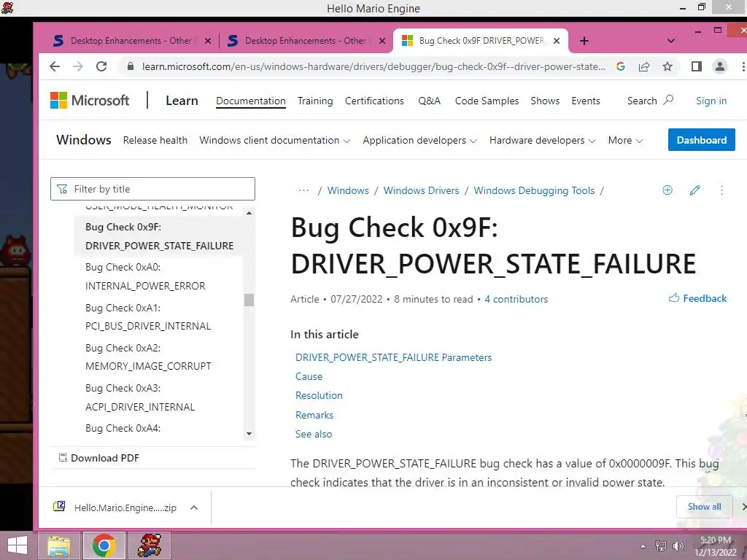747x560 pixels.
Task: Click the share page icon
Action: [x=644, y=66]
